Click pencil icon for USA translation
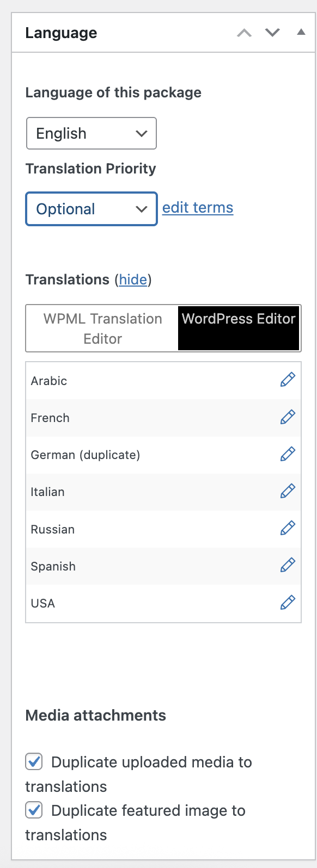Screen dimensions: 317x868 coord(288,603)
